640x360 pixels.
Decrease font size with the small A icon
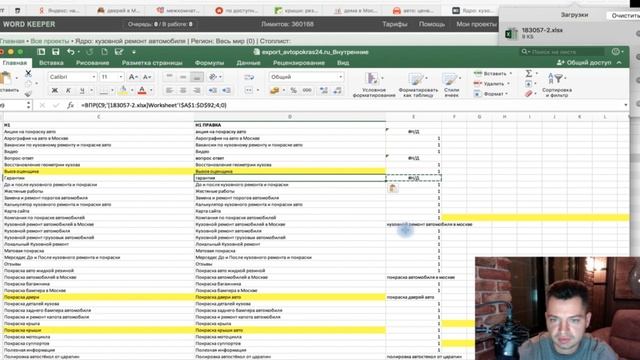coord(147,77)
